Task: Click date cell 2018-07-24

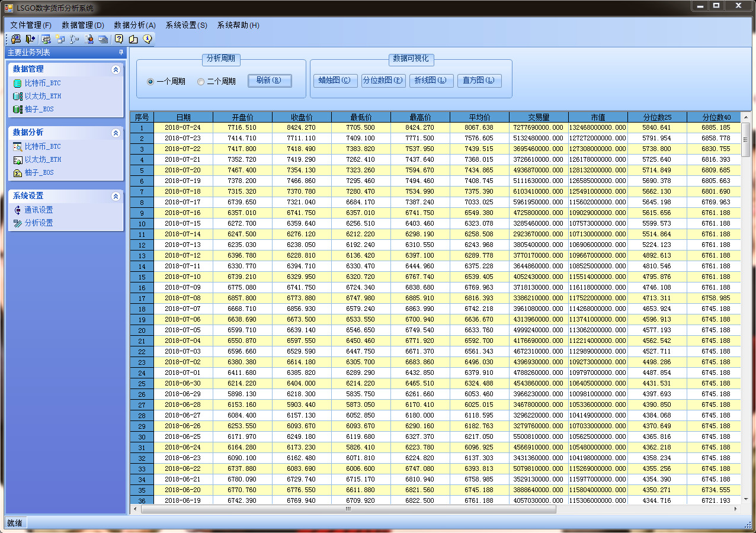Action: (x=183, y=128)
